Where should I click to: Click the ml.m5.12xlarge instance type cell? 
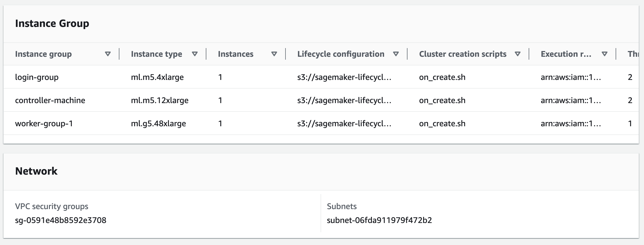tap(159, 100)
